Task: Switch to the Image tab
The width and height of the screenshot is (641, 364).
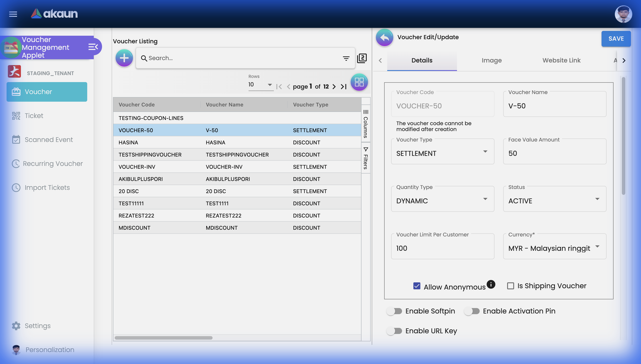Action: 491,60
